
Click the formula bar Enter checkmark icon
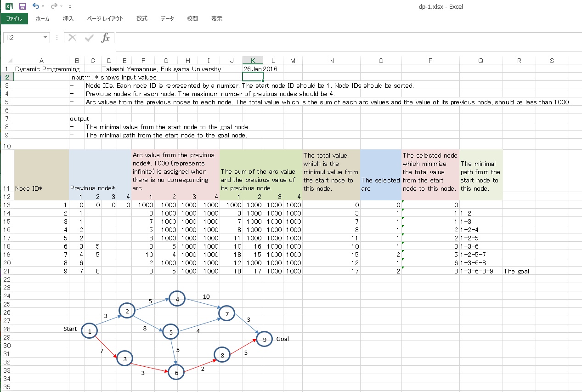click(x=89, y=38)
